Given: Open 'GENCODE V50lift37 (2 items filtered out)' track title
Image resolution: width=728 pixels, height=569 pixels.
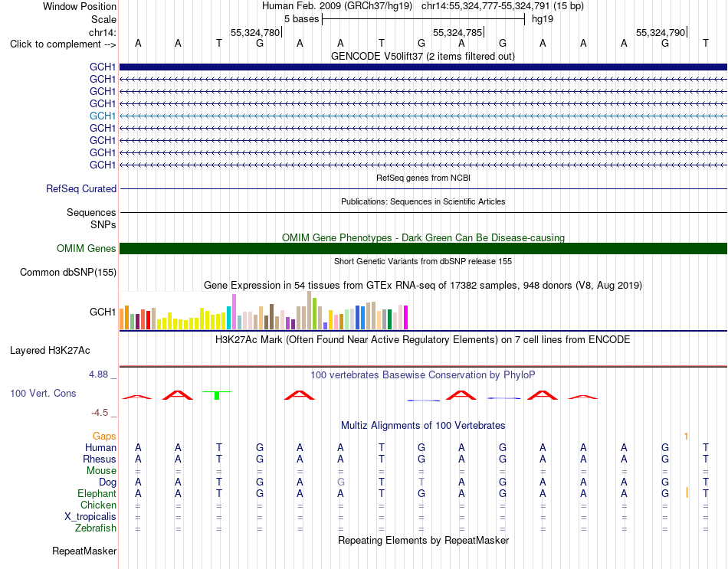Looking at the screenshot, I should 423,56.
